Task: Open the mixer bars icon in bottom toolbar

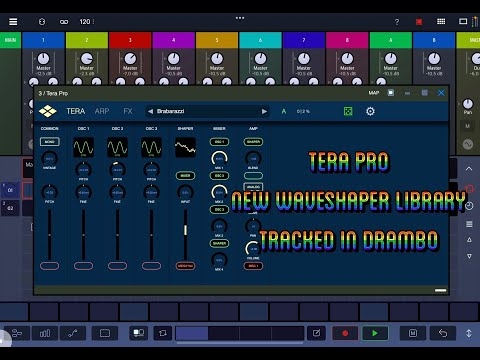Action: tap(45, 333)
